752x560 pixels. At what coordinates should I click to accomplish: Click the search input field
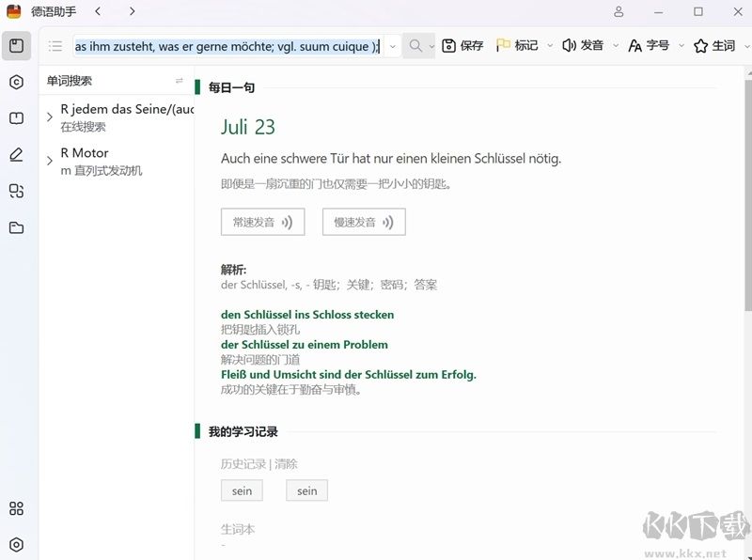[226, 45]
